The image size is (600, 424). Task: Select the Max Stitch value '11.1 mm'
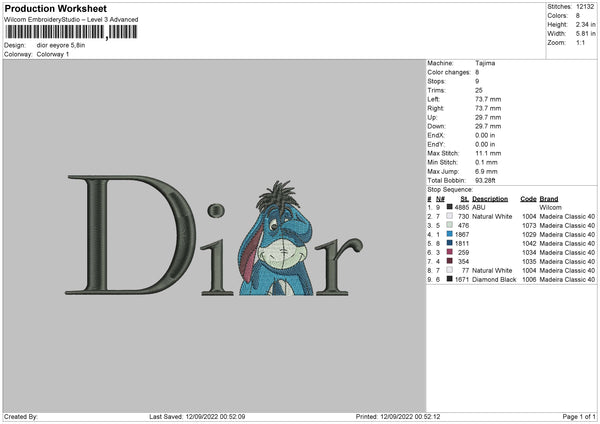(488, 153)
